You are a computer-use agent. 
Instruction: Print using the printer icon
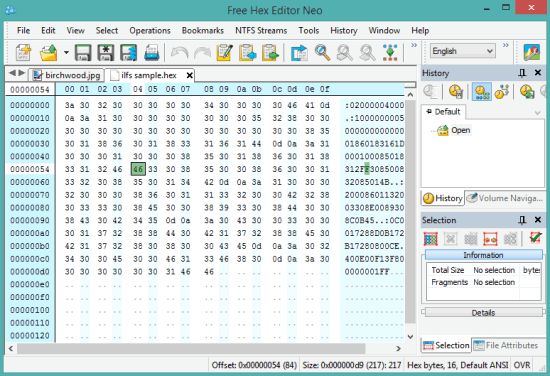(x=152, y=52)
